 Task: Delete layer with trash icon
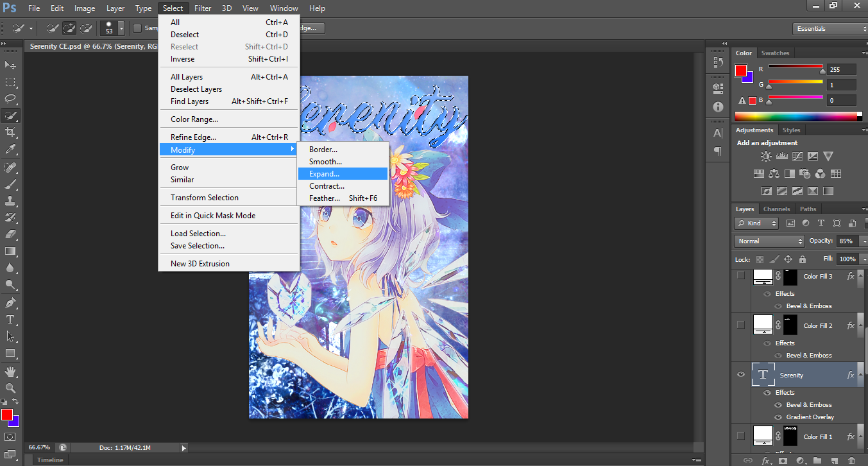851,460
